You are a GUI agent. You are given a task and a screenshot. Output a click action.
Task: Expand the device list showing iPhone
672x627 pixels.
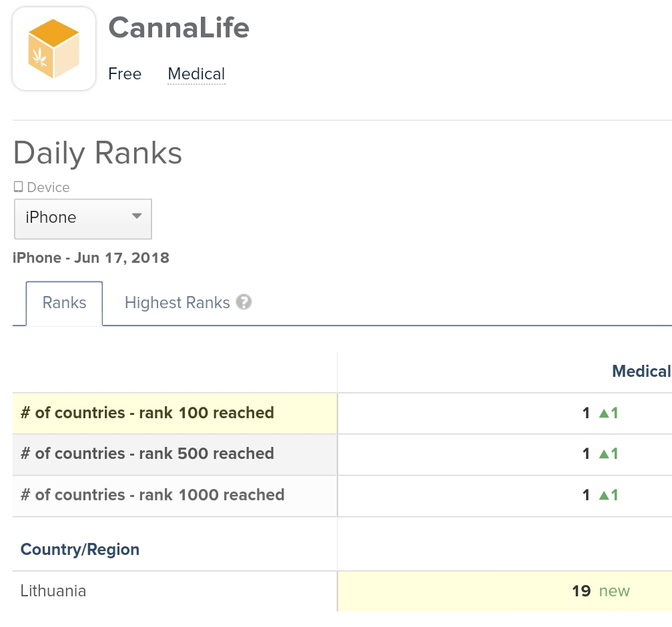83,219
